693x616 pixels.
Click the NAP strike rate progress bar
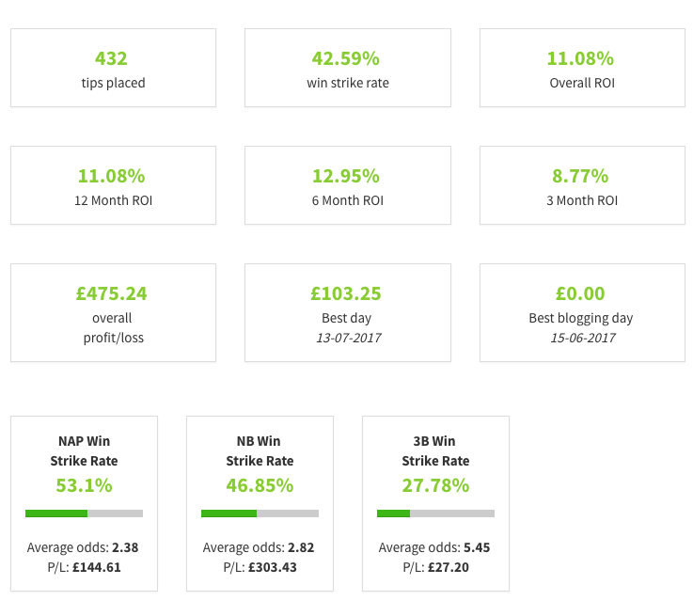(84, 513)
